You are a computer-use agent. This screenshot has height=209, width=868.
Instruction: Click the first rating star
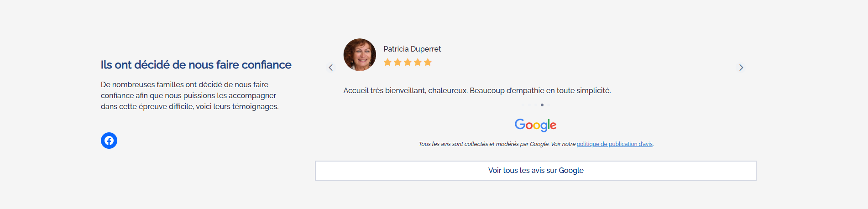tap(387, 62)
